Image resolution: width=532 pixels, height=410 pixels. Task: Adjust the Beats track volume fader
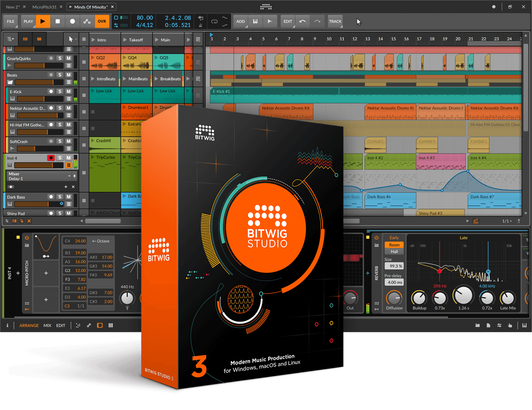[x=39, y=82]
